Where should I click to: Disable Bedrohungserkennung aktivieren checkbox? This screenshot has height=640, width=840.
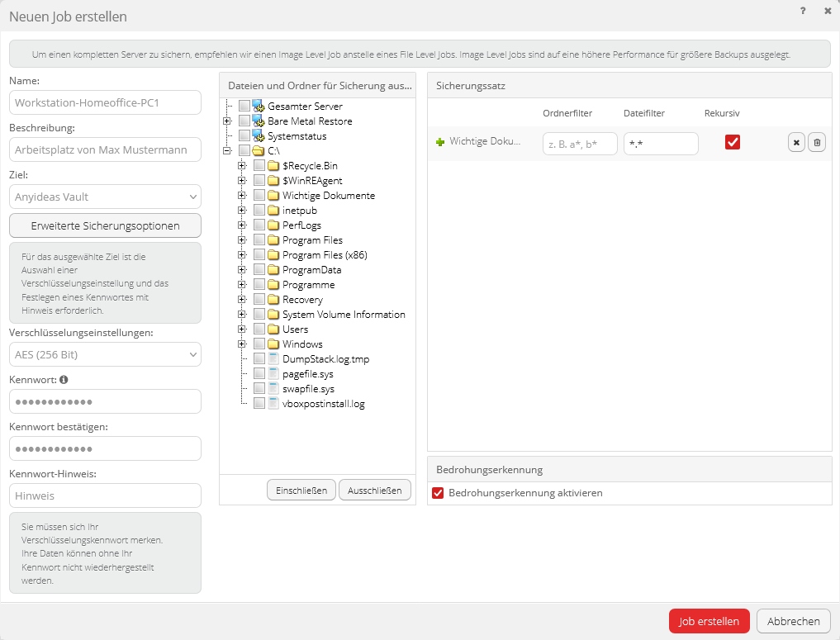[439, 493]
